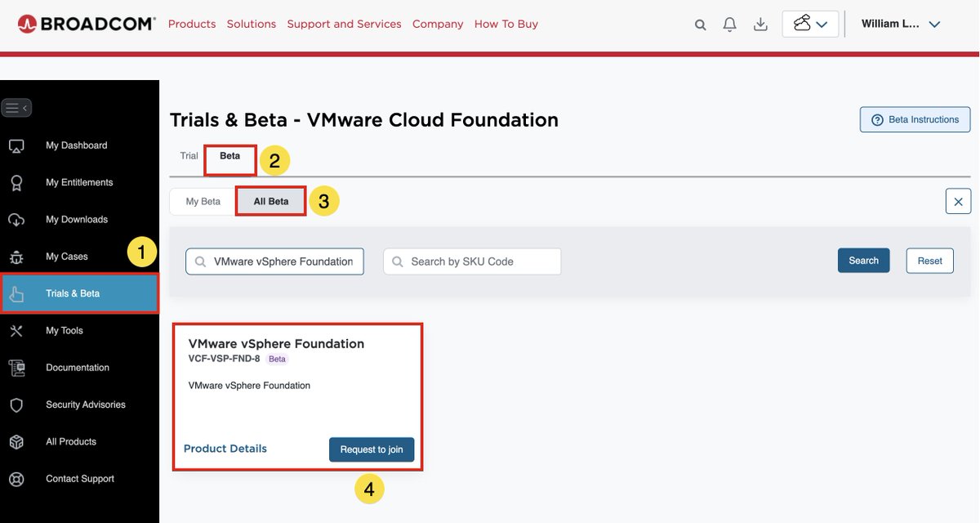Click Request to join button
The image size is (980, 523).
tap(372, 449)
